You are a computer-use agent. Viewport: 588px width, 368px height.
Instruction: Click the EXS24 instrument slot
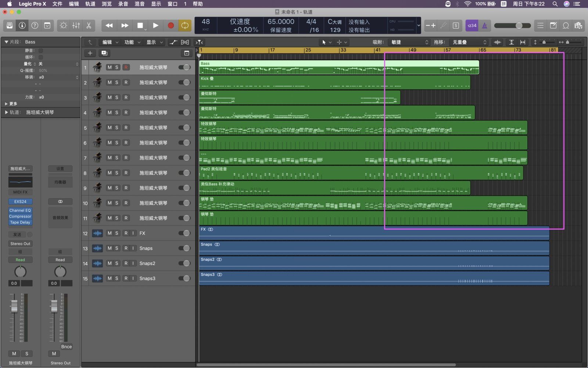click(20, 201)
